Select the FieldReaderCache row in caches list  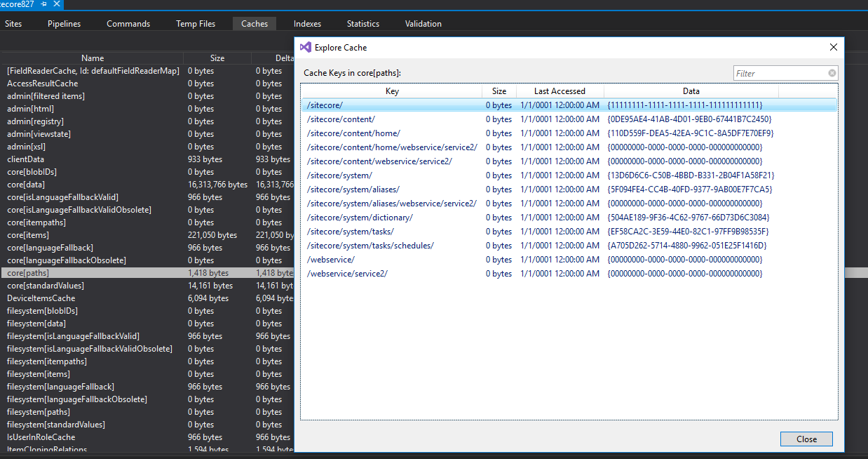(147, 71)
